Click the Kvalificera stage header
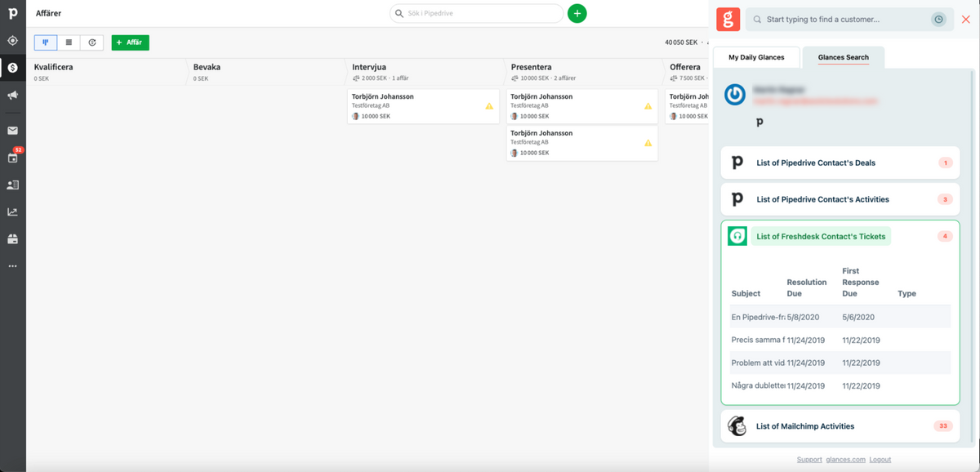980x472 pixels. (54, 67)
